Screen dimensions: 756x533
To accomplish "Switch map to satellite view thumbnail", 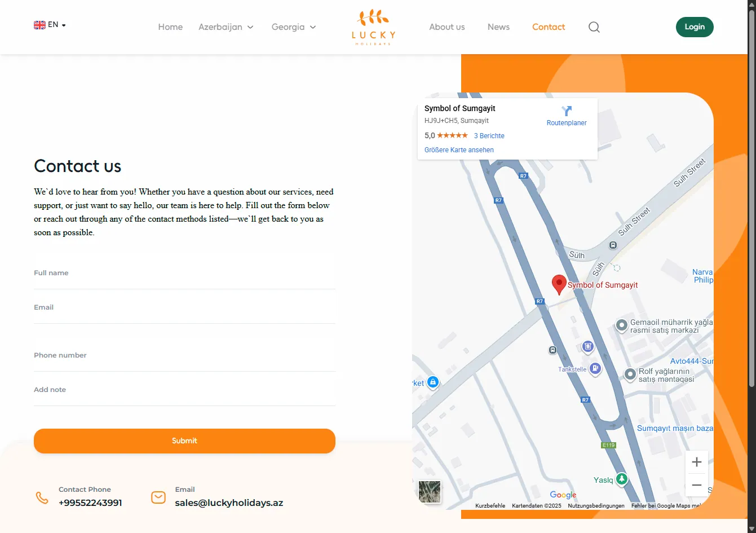I will point(430,492).
